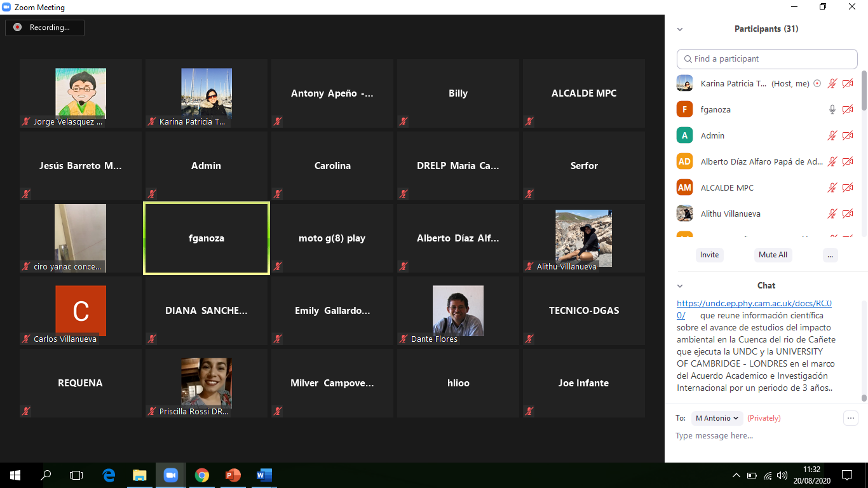Open PowerPoint from the Windows taskbar

233,475
